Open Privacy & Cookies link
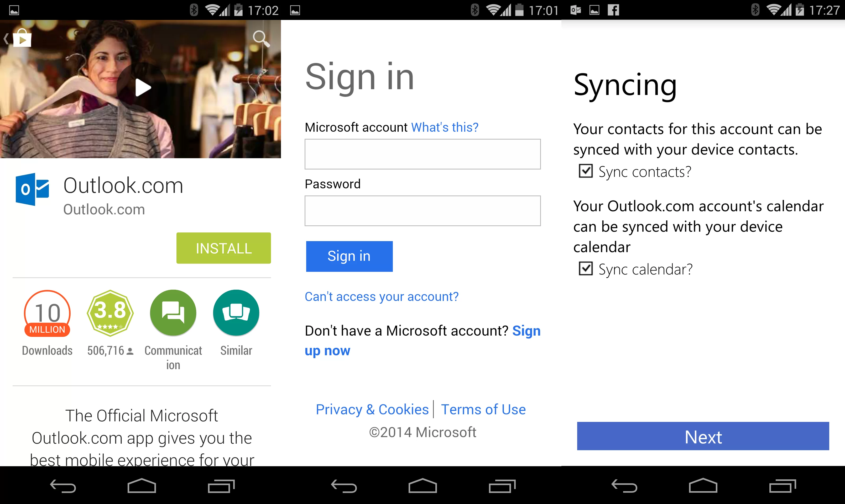 pyautogui.click(x=372, y=409)
